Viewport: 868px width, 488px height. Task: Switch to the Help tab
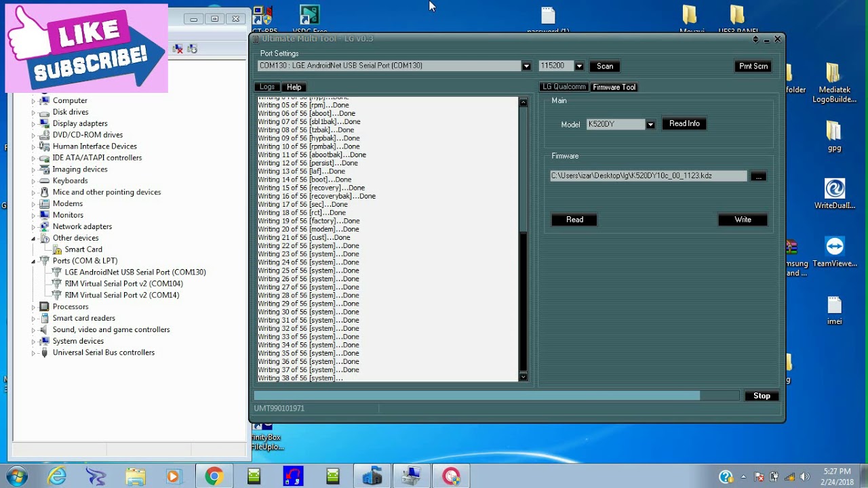[294, 87]
